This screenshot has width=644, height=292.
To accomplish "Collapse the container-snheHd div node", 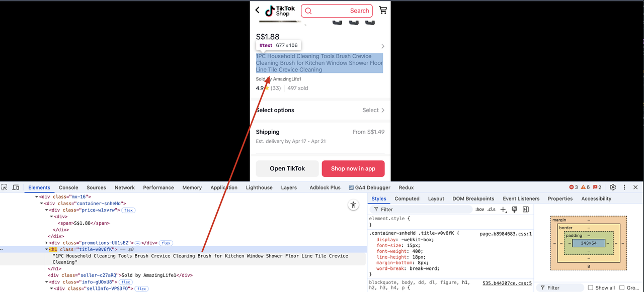I will (42, 204).
